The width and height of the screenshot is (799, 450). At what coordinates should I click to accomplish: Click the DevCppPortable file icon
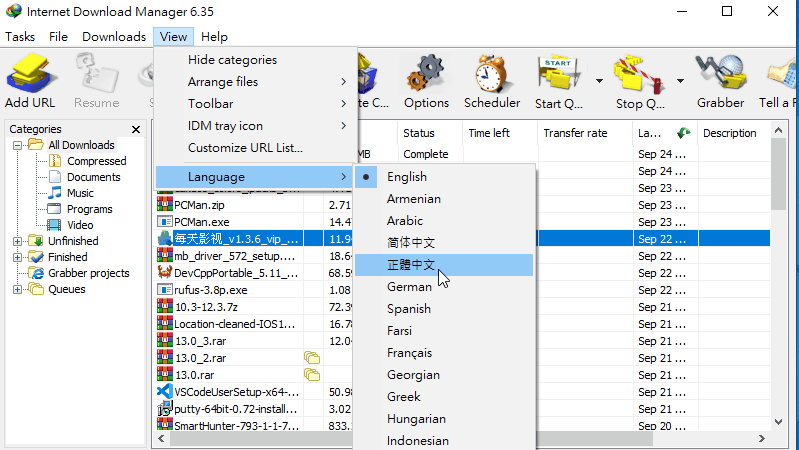coord(165,272)
